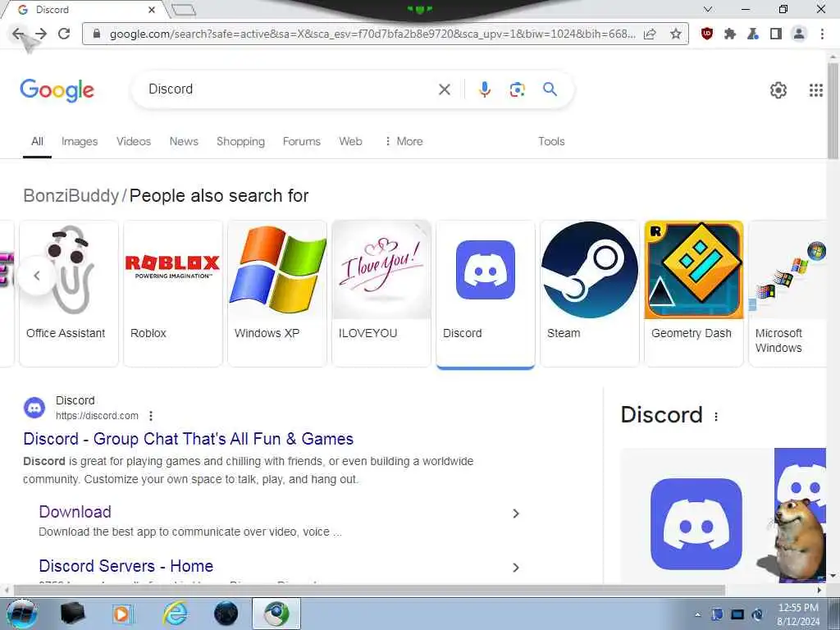Switch to the Forums tab
Image resolution: width=840 pixels, height=630 pixels.
point(302,141)
